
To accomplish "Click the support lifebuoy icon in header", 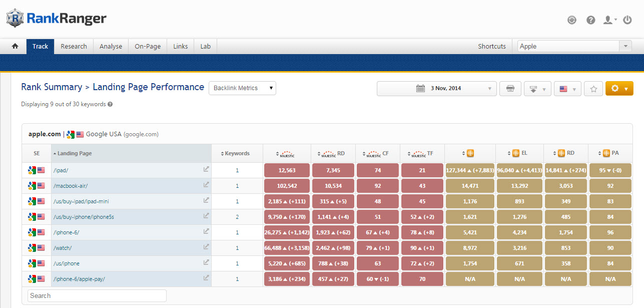I will 572,20.
